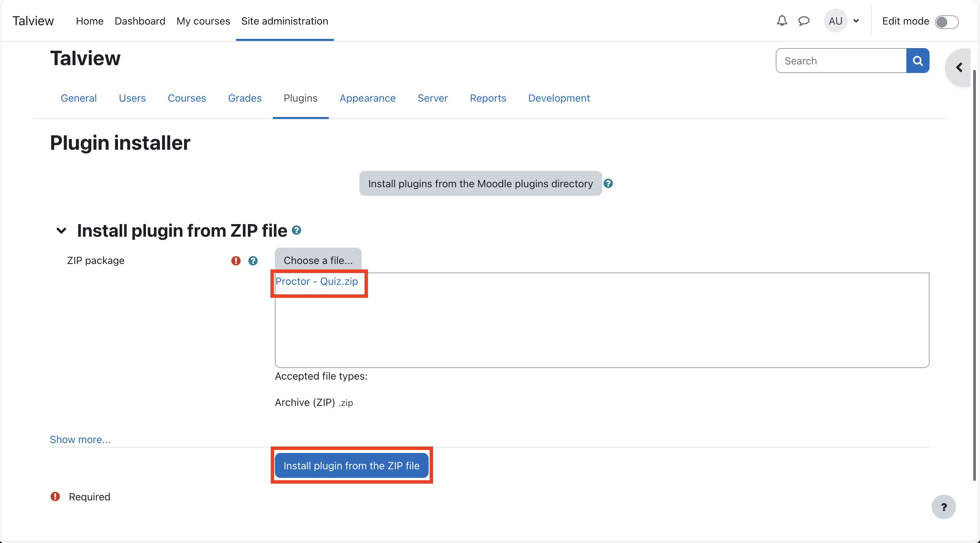Switch to the Development tab
The height and width of the screenshot is (543, 980).
559,98
